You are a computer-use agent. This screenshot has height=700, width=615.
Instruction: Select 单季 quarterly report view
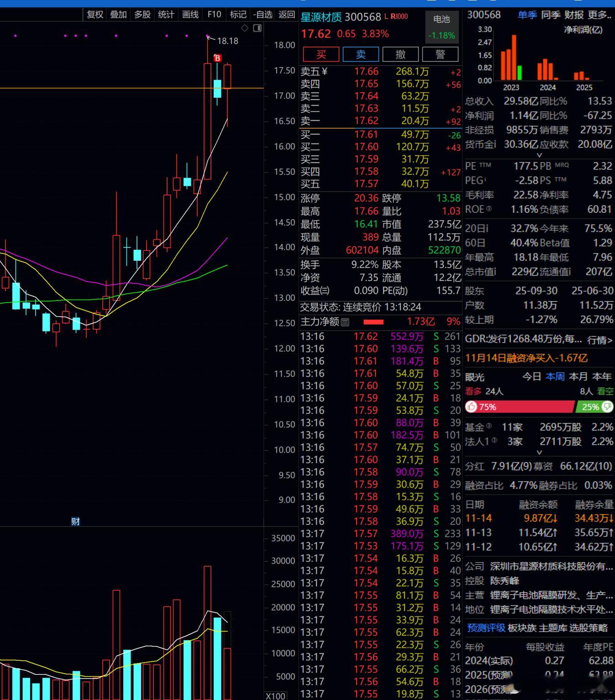click(527, 15)
